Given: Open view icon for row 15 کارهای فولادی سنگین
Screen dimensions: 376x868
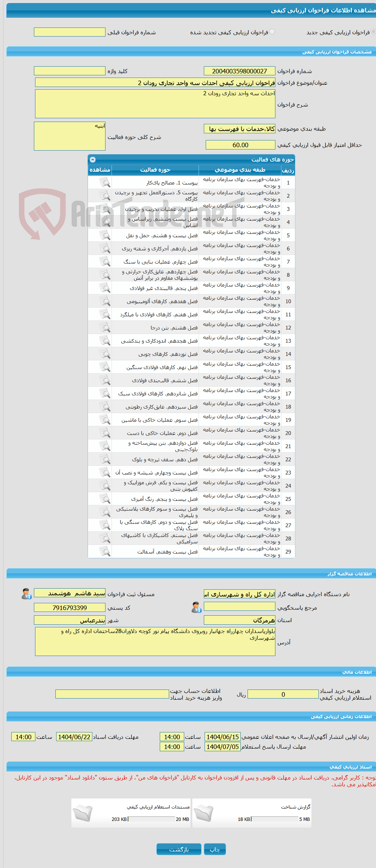Looking at the screenshot, I should click(x=105, y=367).
